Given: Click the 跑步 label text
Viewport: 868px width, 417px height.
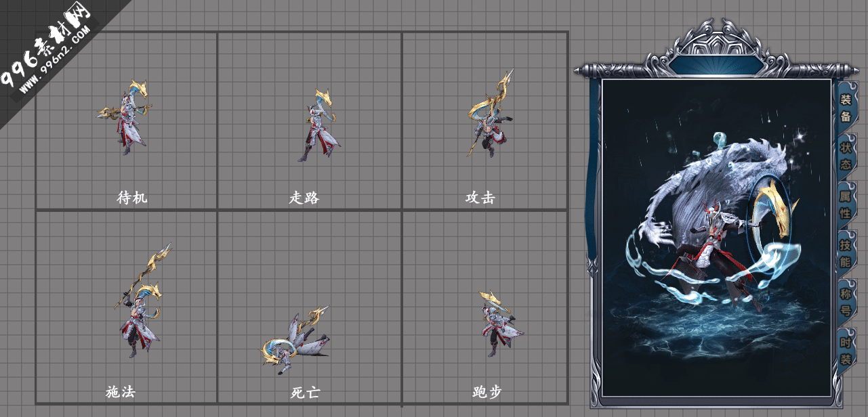Looking at the screenshot, I should tap(487, 391).
